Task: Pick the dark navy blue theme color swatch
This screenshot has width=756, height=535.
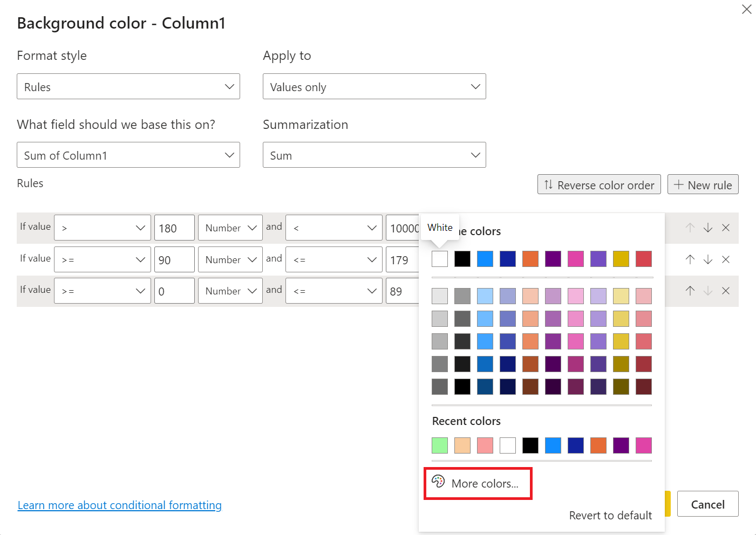Action: pos(508,259)
